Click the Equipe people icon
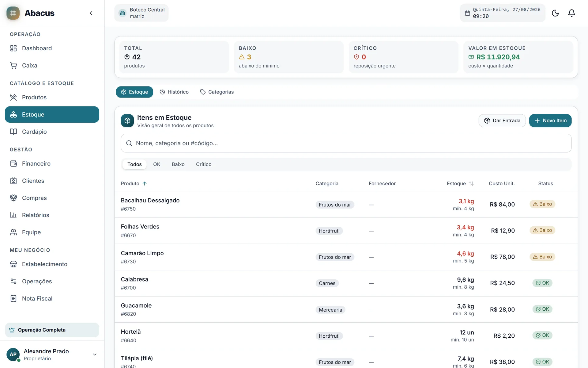Image resolution: width=588 pixels, height=368 pixels. pos(13,232)
